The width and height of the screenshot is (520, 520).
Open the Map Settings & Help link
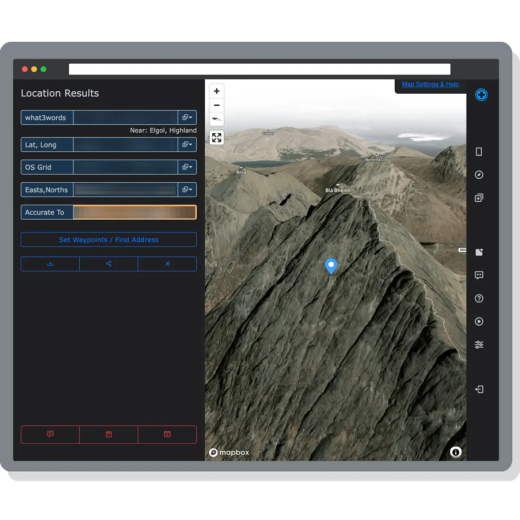coord(430,84)
